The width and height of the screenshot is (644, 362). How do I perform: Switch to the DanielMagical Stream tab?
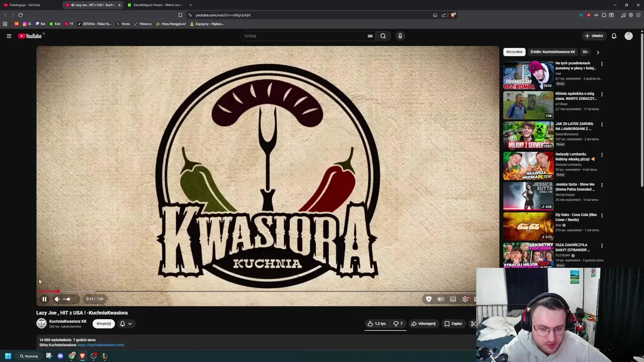coord(156,5)
